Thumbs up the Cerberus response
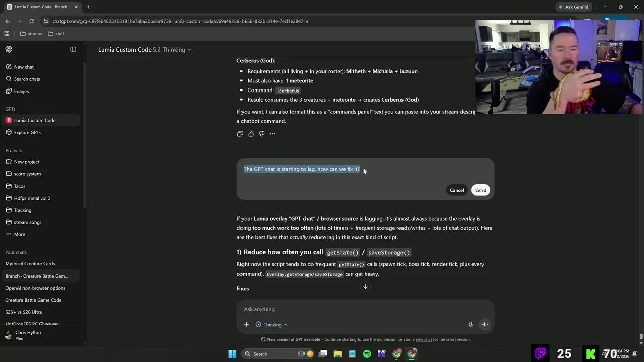The width and height of the screenshot is (644, 362). (x=251, y=134)
